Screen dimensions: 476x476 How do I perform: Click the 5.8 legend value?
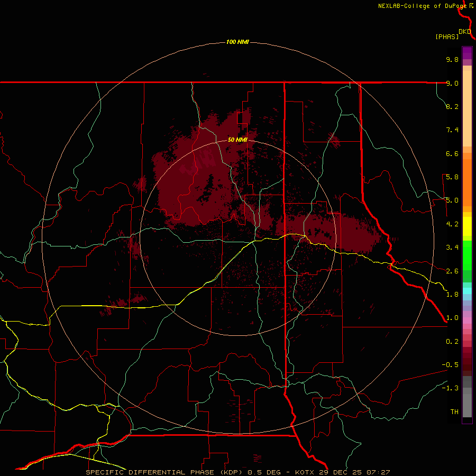(452, 177)
